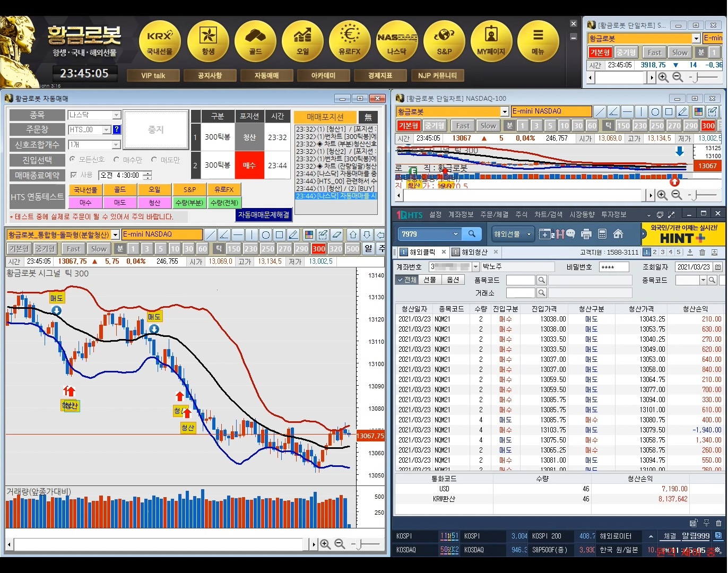This screenshot has width=728, height=573.
Task: Expand the 주문창 HTS_00 dropdown
Action: tap(107, 129)
